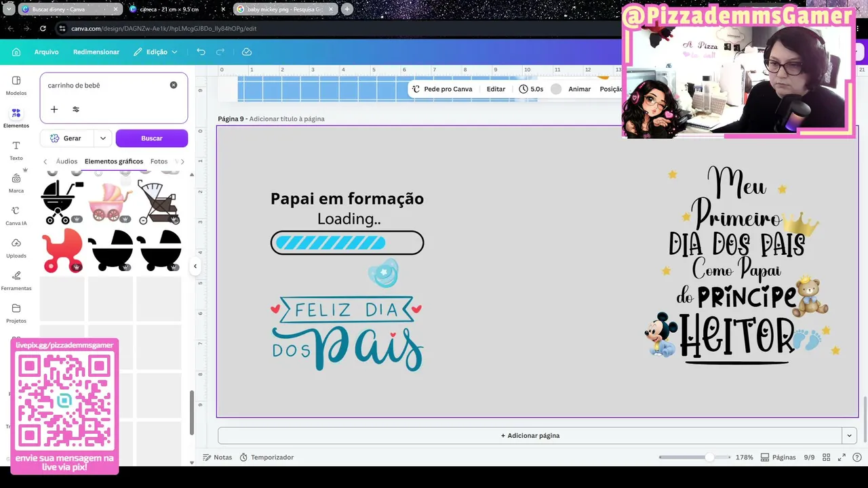The width and height of the screenshot is (868, 488).
Task: Click Pede pro Canva button
Action: pos(442,89)
